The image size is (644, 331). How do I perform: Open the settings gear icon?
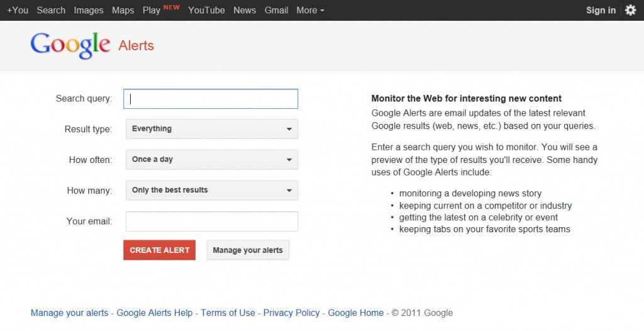[x=630, y=10]
